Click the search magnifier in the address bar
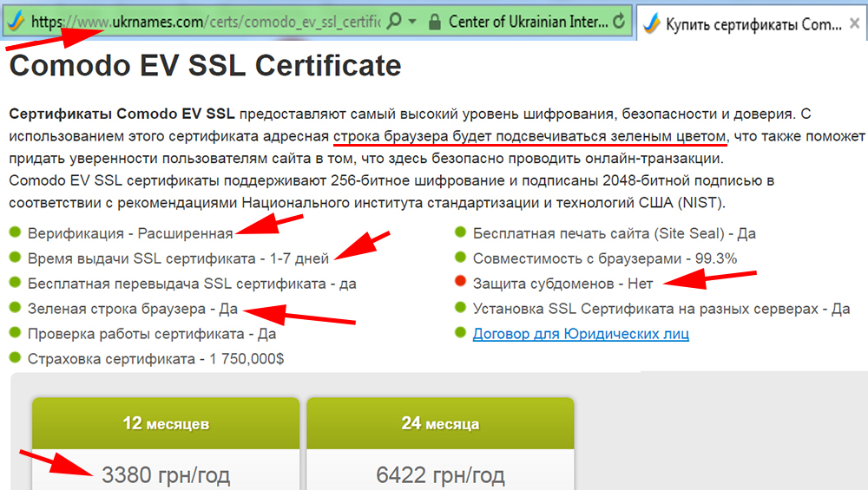This screenshot has height=490, width=868. (x=393, y=21)
